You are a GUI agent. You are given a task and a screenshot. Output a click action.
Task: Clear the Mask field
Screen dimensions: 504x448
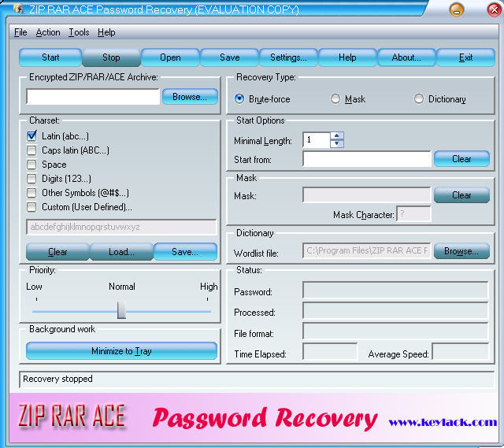pos(461,195)
